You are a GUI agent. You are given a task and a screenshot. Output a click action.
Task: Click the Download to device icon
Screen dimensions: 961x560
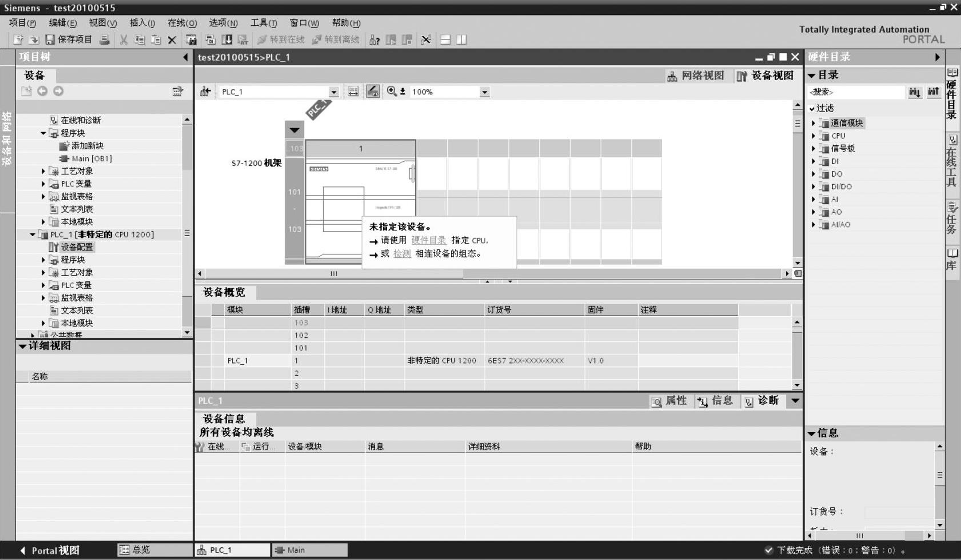[227, 39]
